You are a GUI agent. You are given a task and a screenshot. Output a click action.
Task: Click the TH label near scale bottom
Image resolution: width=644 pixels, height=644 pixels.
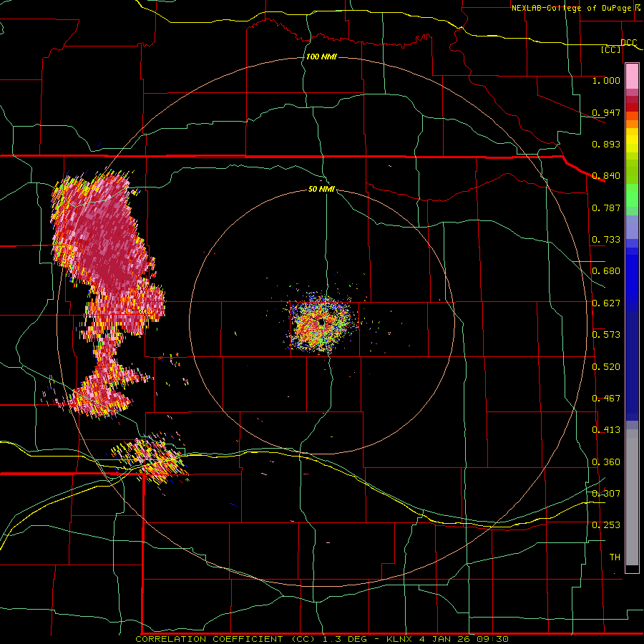click(x=615, y=557)
